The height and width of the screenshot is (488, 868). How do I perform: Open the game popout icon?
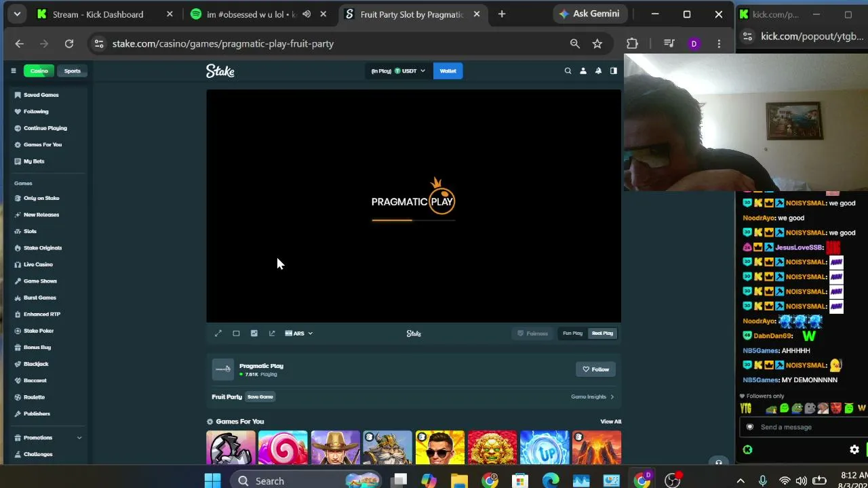coord(272,333)
